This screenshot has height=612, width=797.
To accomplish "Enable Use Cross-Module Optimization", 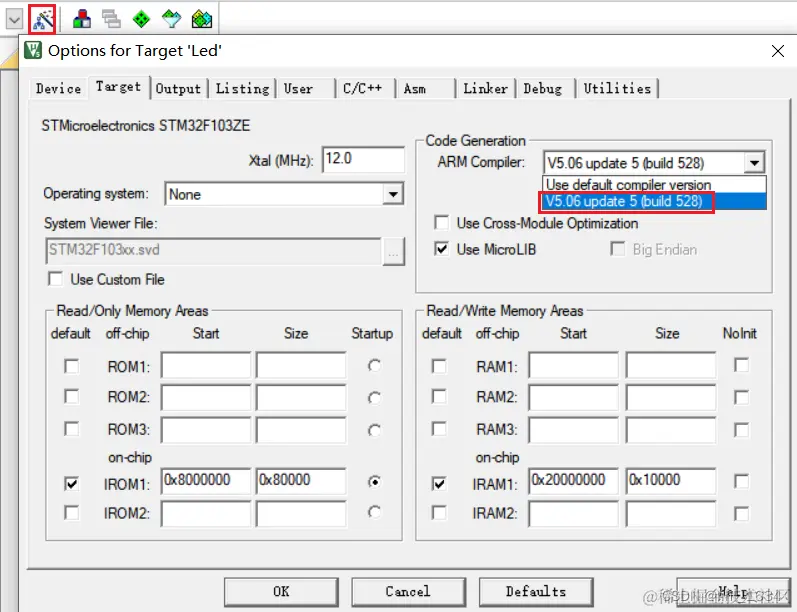I will tap(441, 223).
